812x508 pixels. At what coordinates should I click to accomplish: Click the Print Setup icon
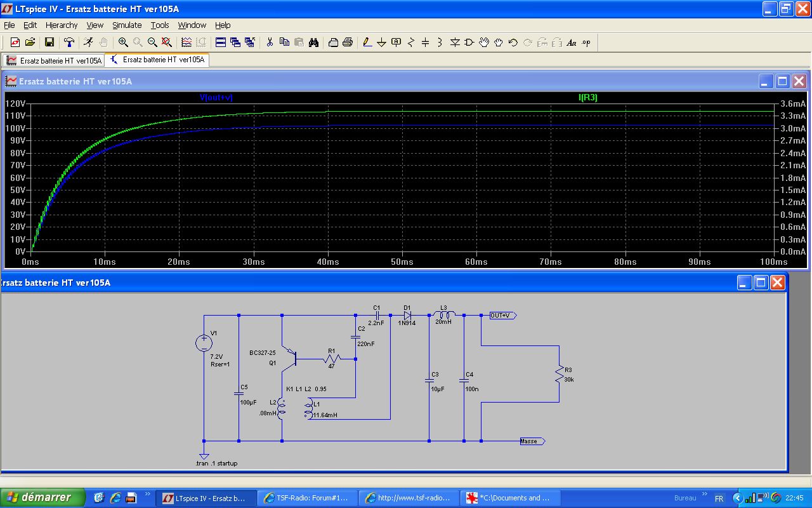click(333, 43)
